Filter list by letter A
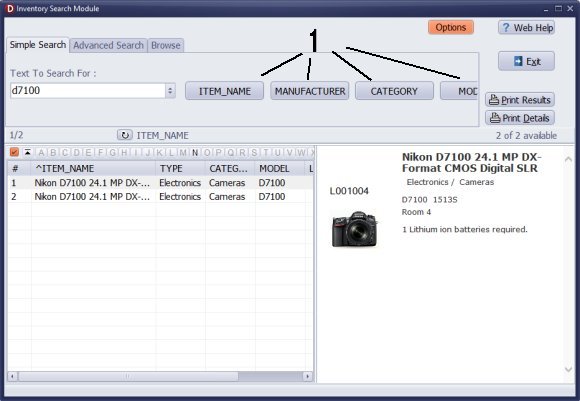Viewport: 580px width, 401px height. (x=41, y=152)
